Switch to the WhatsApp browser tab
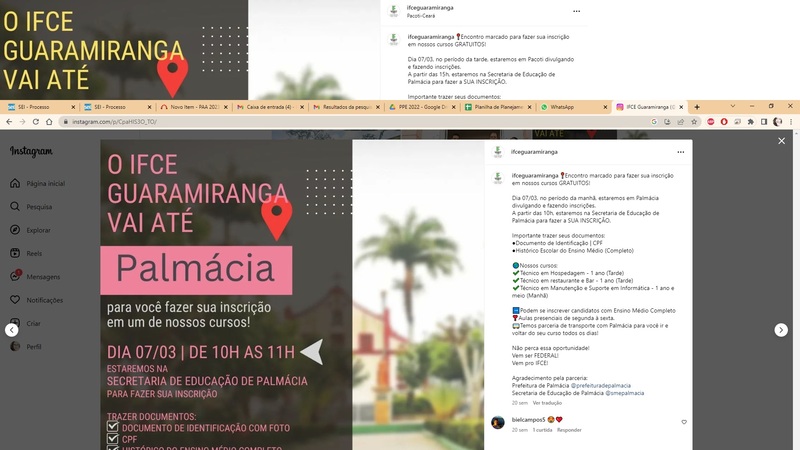800x450 pixels. [x=561, y=107]
